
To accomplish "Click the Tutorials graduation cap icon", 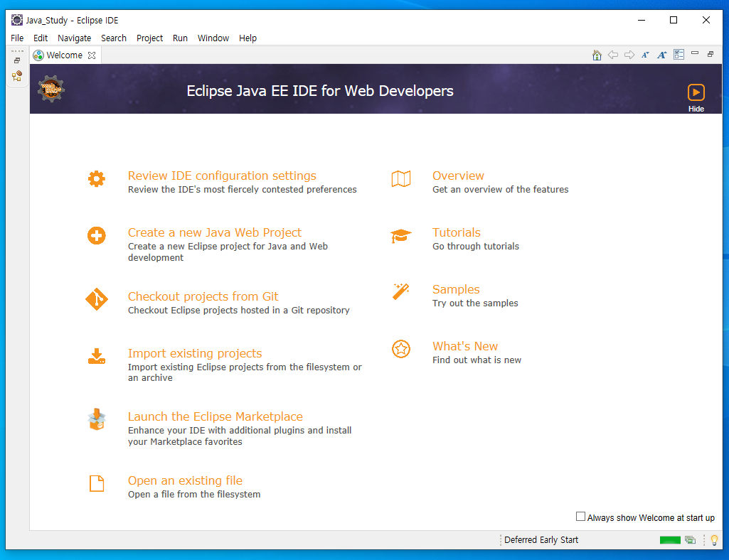I will [400, 236].
